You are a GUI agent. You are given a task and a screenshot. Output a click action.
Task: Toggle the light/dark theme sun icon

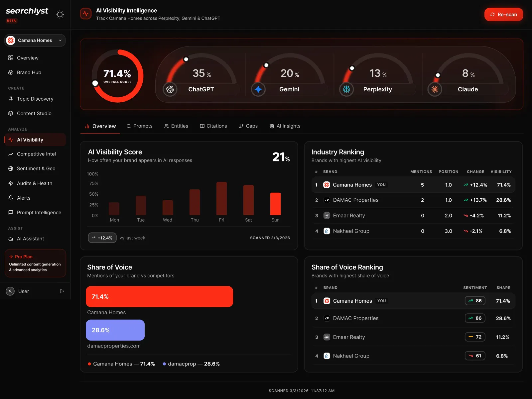60,14
